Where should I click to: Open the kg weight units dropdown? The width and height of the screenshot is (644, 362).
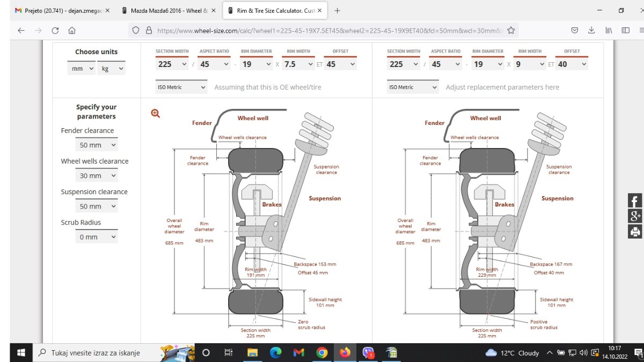pyautogui.click(x=111, y=68)
